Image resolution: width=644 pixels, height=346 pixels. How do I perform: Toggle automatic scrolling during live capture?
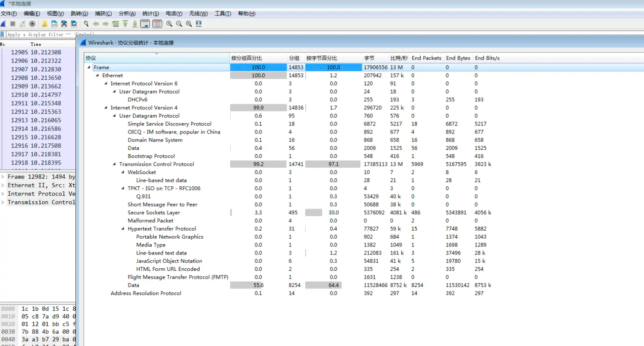click(x=145, y=24)
